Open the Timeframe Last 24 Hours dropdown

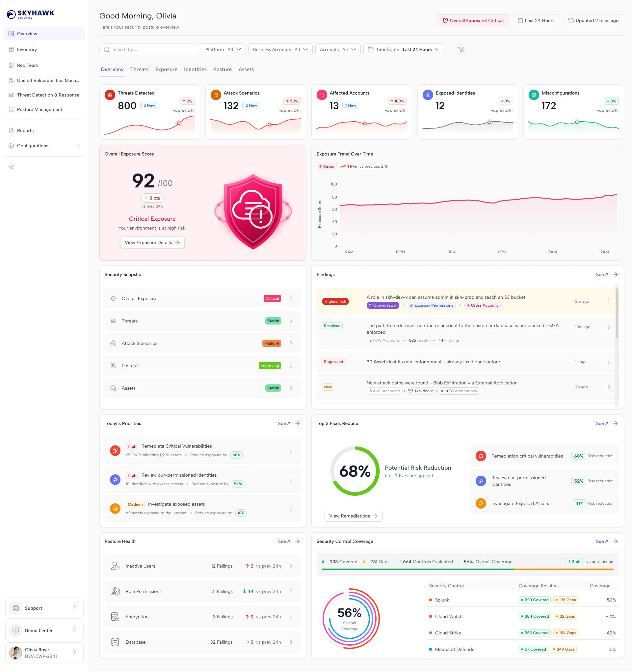[404, 49]
